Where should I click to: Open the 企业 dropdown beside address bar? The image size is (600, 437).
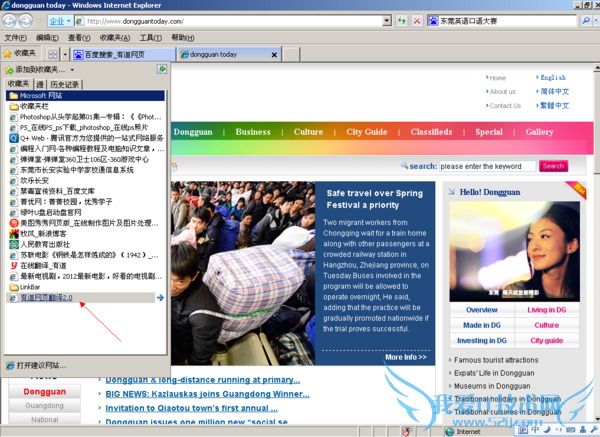click(60, 21)
